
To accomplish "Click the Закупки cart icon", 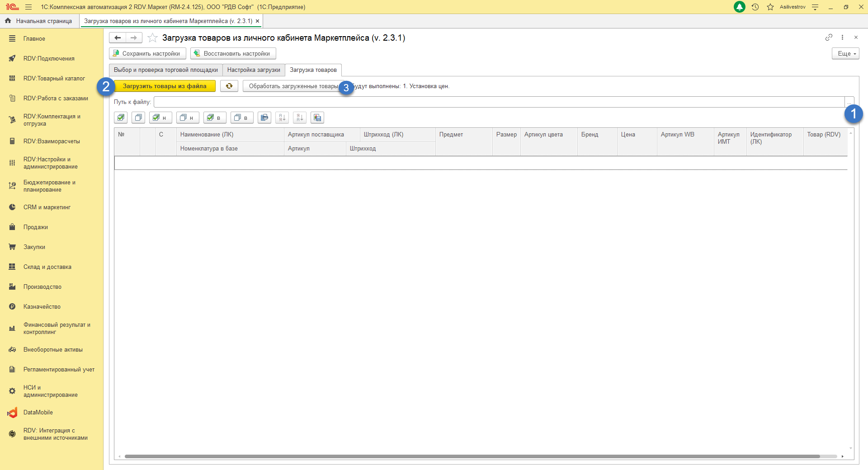I will [12, 247].
